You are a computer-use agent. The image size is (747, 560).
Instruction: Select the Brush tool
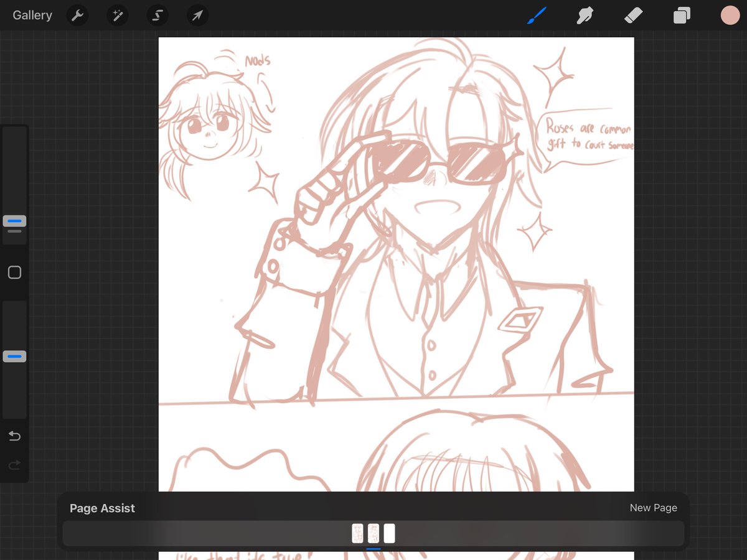(537, 15)
